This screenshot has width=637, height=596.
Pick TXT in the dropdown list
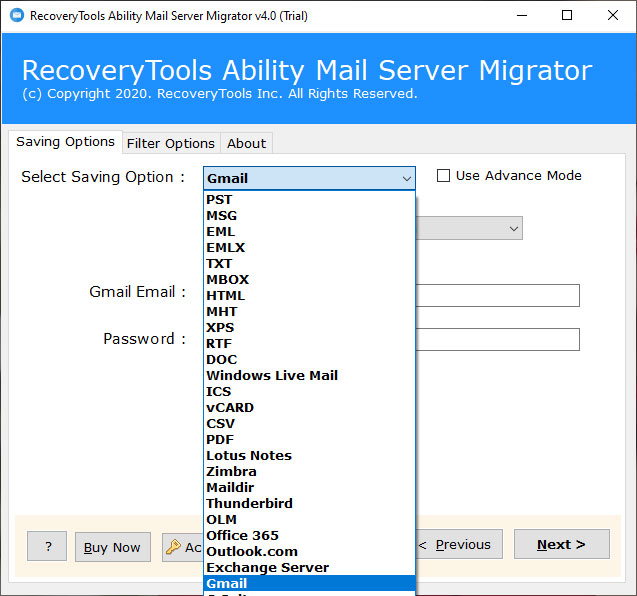pyautogui.click(x=309, y=263)
